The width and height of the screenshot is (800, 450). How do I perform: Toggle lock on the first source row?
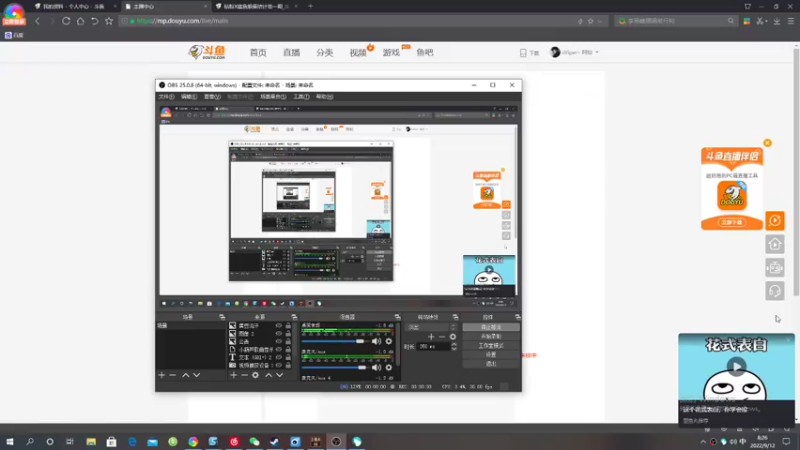click(x=288, y=326)
